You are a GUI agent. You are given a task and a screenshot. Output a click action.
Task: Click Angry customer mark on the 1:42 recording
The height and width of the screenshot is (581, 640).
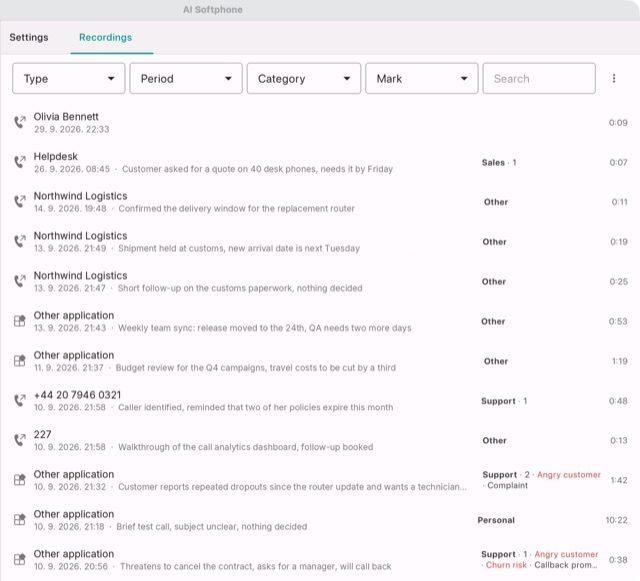(569, 475)
